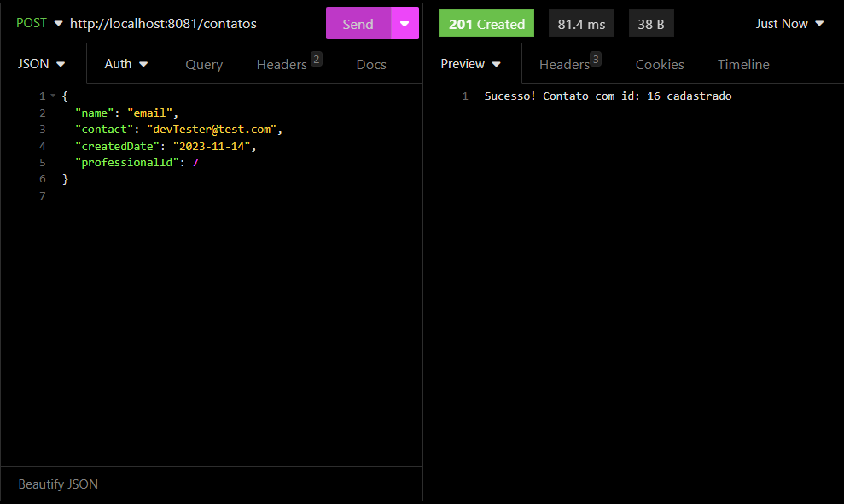844x504 pixels.
Task: Click the 38 B response size badge
Action: 651,23
